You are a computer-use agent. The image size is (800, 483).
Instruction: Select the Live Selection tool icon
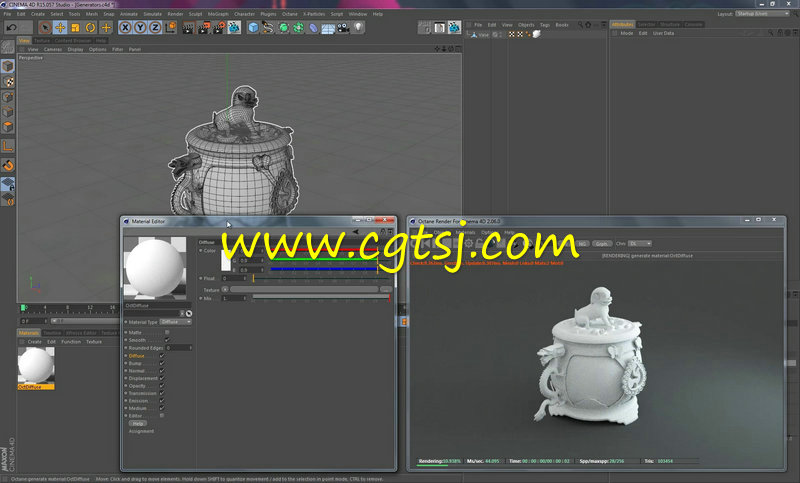(x=45, y=28)
